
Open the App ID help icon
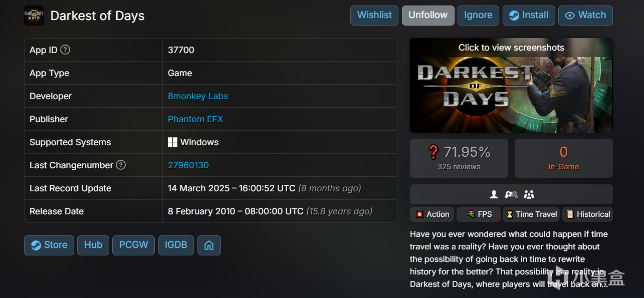click(65, 50)
